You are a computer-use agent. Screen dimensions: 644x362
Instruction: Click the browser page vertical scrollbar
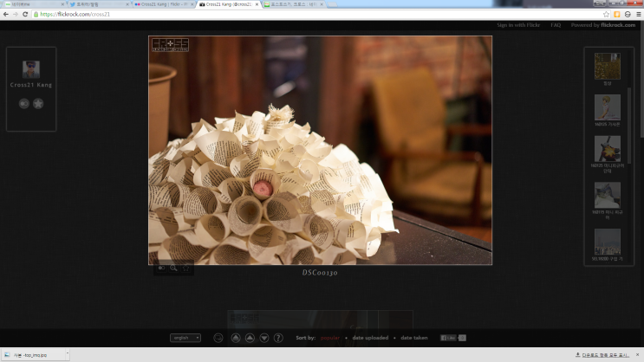point(641,78)
